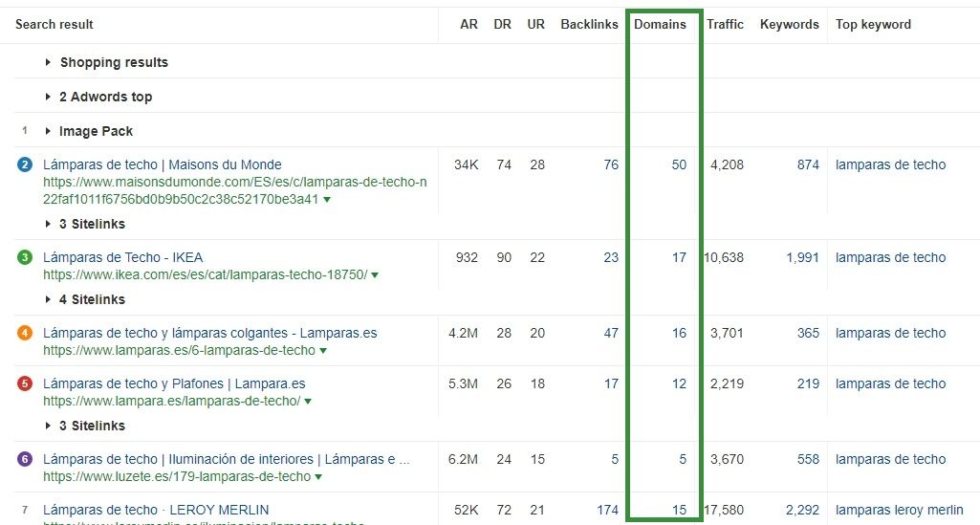Open Lámparas de techo Iluminación de interiores result
Viewport: 980px width, 525px height.
227,459
